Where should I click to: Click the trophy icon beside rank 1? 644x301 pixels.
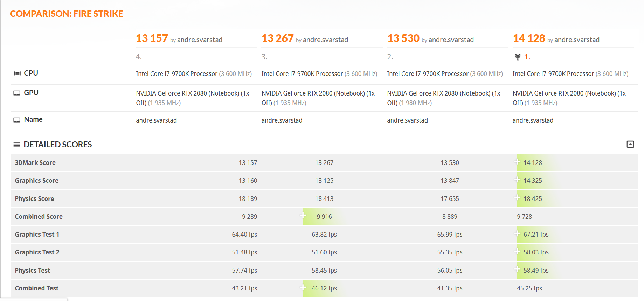[x=518, y=57]
